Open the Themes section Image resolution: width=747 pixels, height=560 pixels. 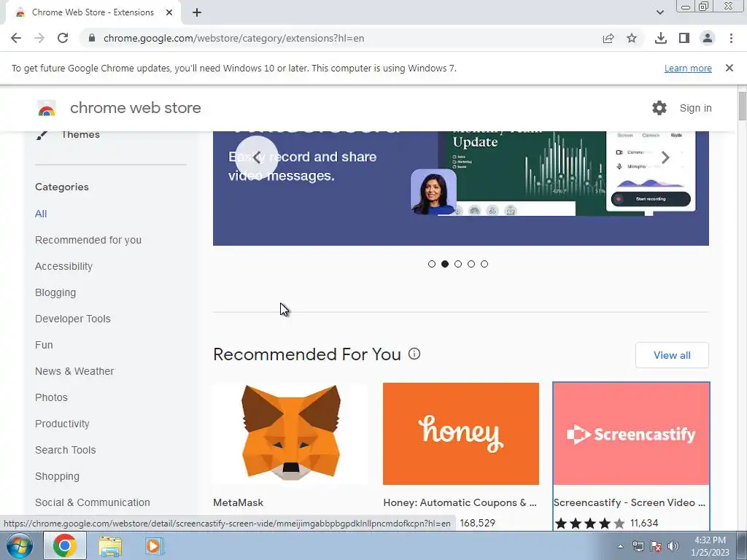[80, 135]
